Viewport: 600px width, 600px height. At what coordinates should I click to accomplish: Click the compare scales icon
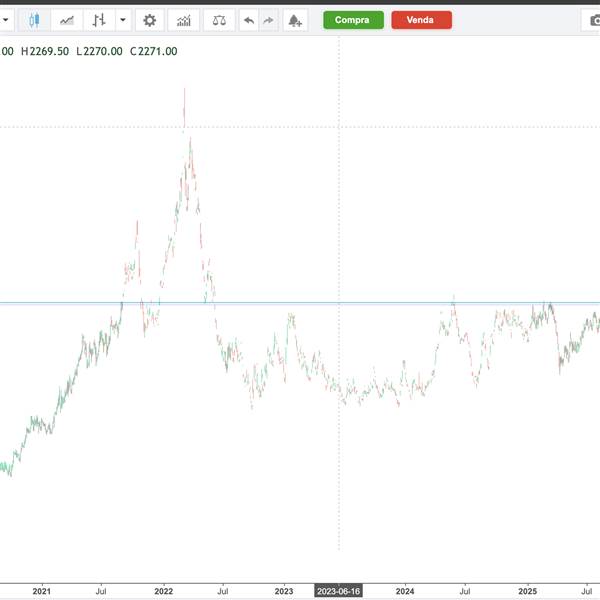[x=219, y=20]
